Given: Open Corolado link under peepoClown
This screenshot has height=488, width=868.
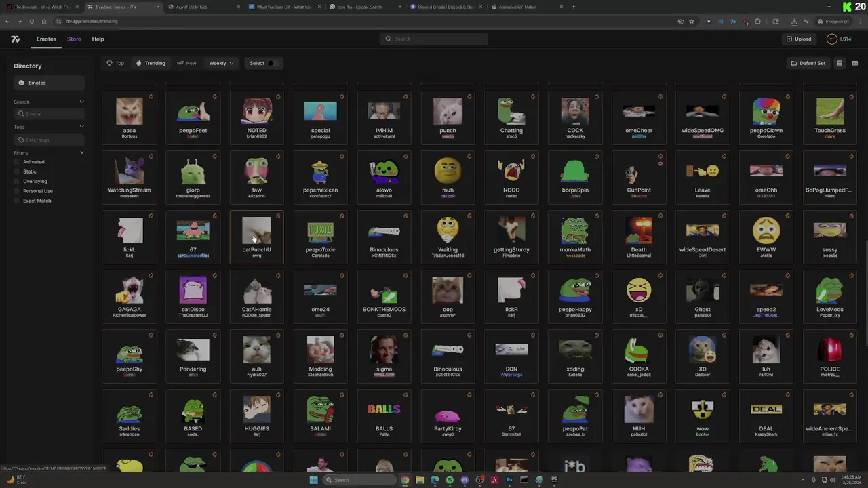Looking at the screenshot, I should click(x=766, y=136).
